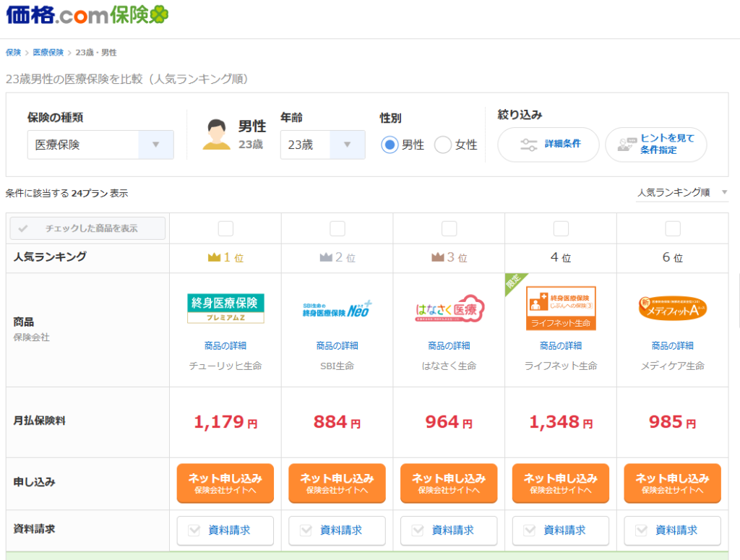
Task: Check 資料請求 for ライフネット生命 plan
Action: [x=561, y=531]
